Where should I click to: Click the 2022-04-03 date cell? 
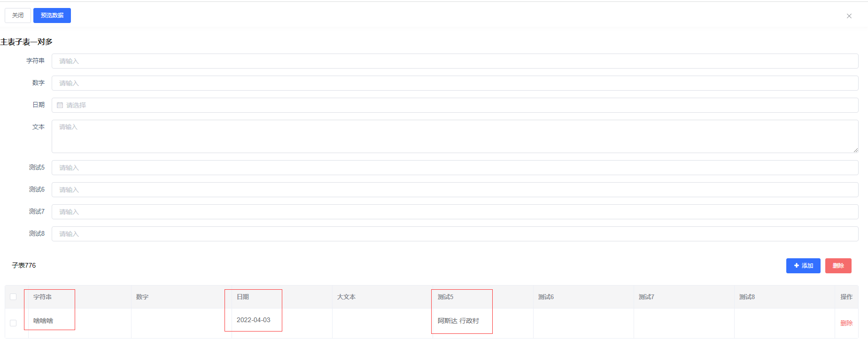(x=254, y=320)
